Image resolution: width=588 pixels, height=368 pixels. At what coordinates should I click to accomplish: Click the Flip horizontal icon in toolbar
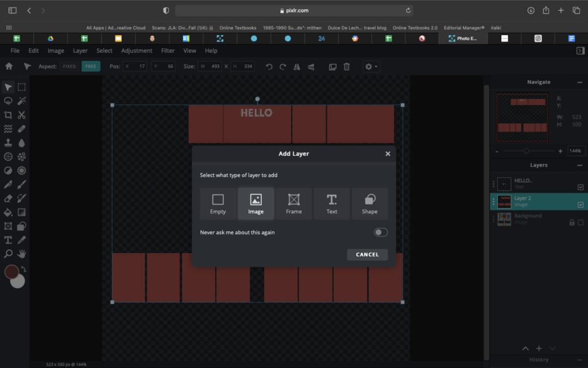point(297,67)
